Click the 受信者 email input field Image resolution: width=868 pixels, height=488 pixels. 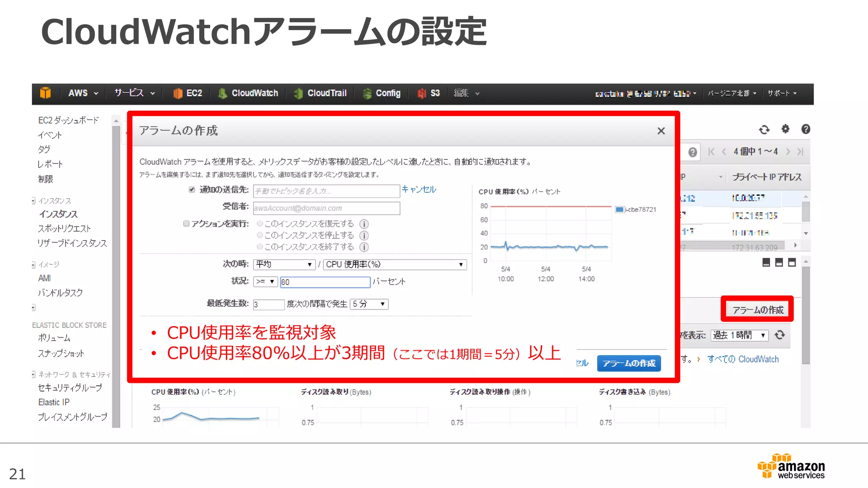(x=327, y=208)
